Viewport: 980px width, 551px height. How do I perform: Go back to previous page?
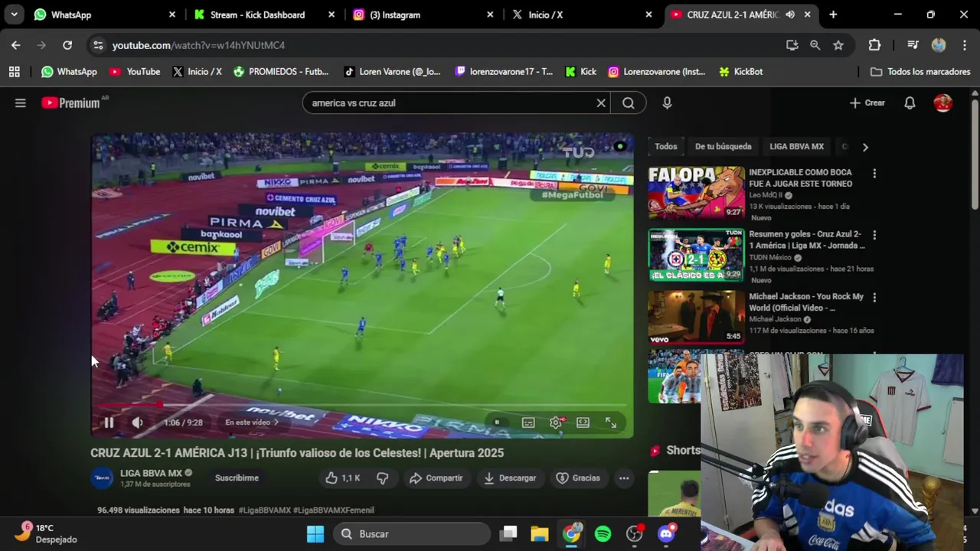16,45
